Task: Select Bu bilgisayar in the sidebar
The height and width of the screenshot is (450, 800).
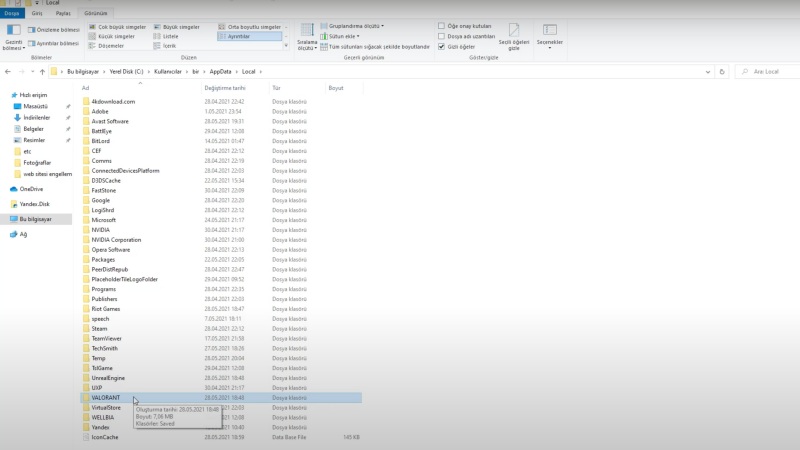Action: click(36, 219)
